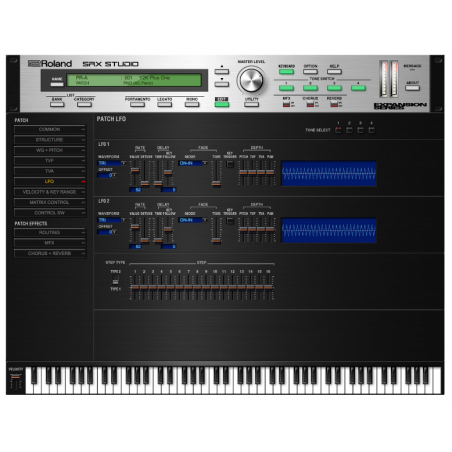Image resolution: width=452 pixels, height=452 pixels.
Task: Select tone 3 in Tone Select
Action: click(360, 130)
